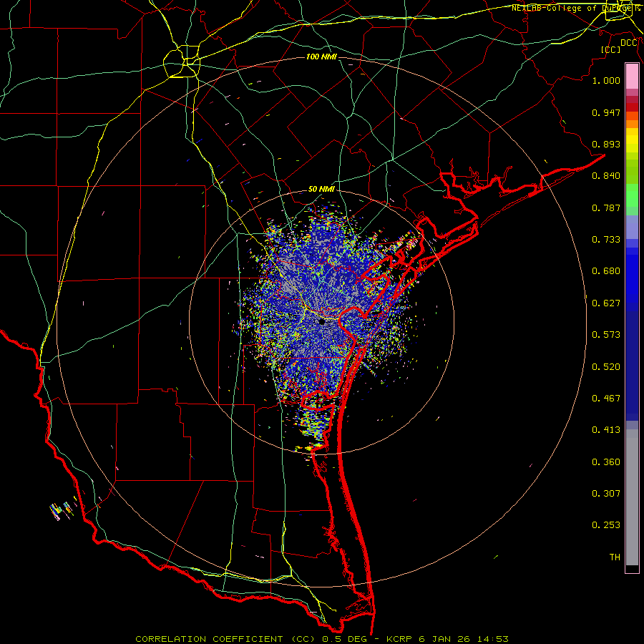644x644 pixels.
Task: Click the 0.893 value on the color scale
Action: (x=606, y=144)
